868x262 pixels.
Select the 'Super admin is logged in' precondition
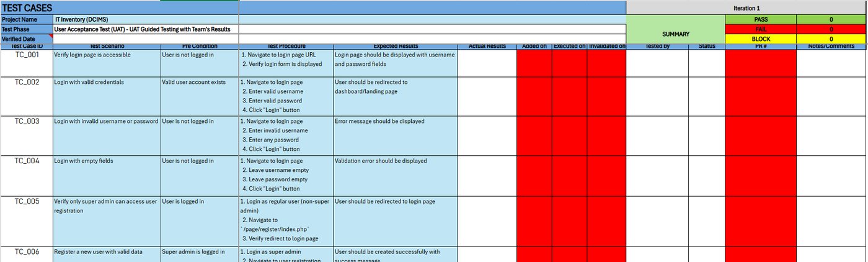click(x=200, y=255)
